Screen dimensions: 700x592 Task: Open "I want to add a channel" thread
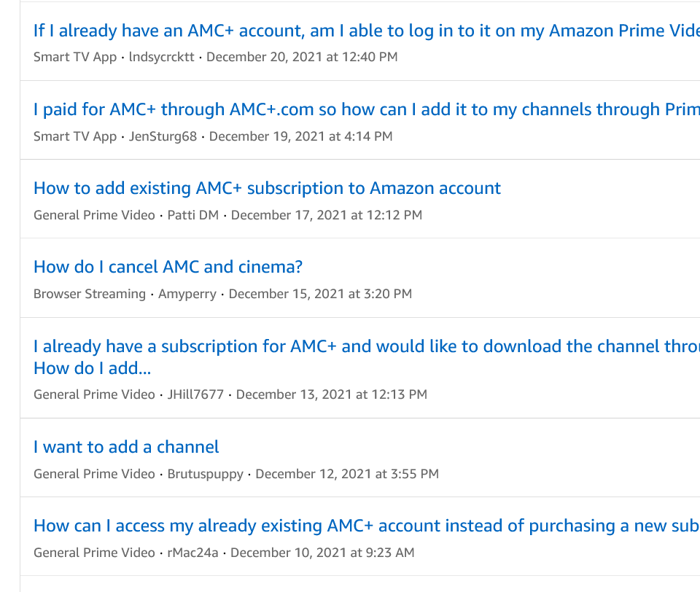[x=126, y=447]
